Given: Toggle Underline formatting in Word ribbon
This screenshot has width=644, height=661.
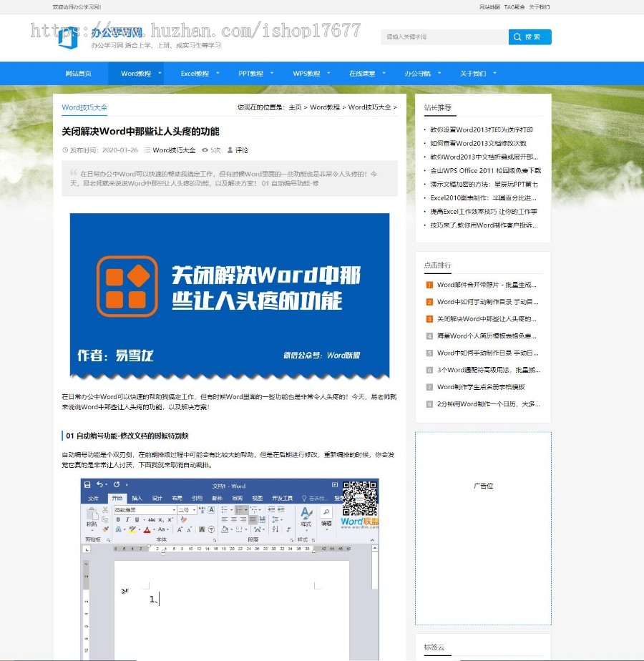Looking at the screenshot, I should click(137, 520).
